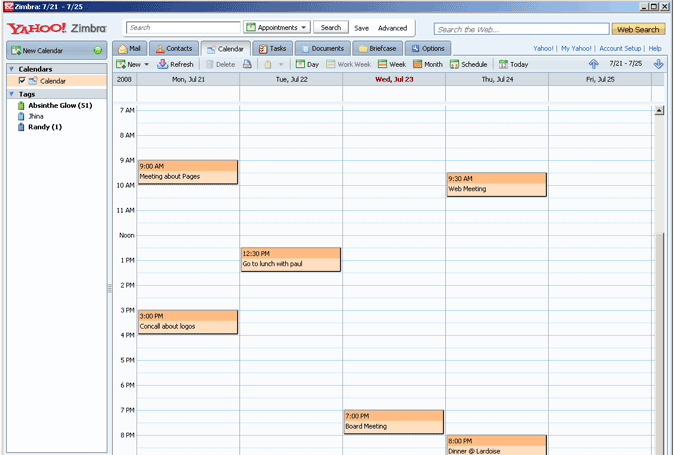674x455 pixels.
Task: Click the 2008 year label
Action: point(124,79)
